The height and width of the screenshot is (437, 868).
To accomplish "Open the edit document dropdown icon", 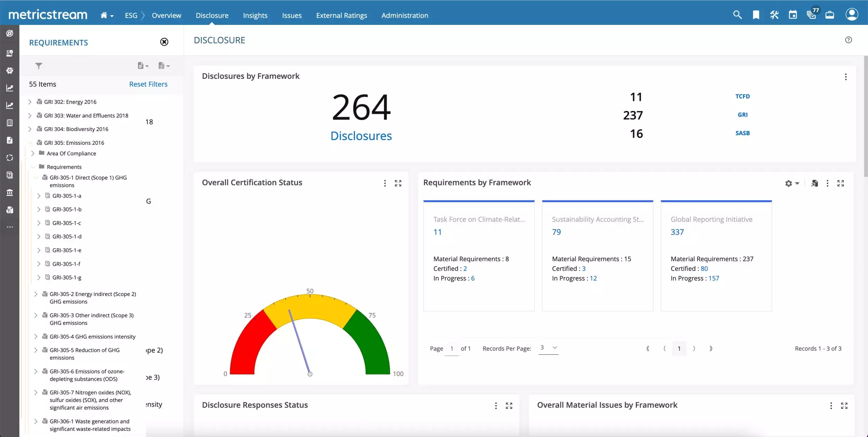I will point(164,66).
